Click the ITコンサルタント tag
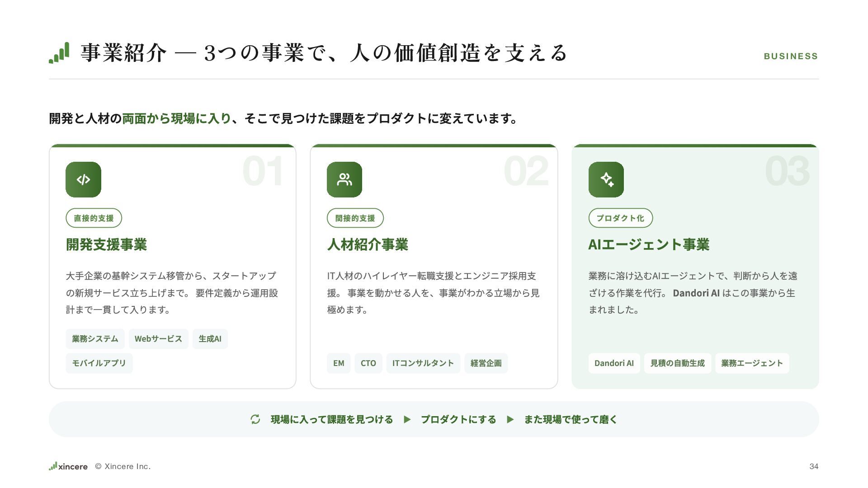The height and width of the screenshot is (488, 868). pos(423,363)
